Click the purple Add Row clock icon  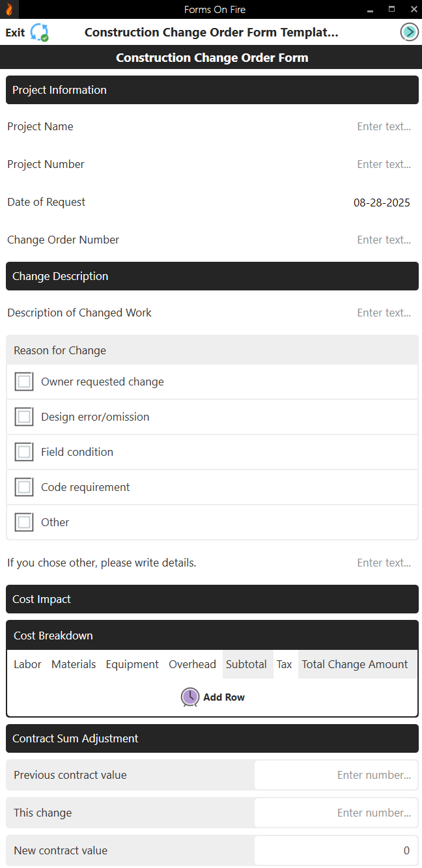tap(190, 697)
